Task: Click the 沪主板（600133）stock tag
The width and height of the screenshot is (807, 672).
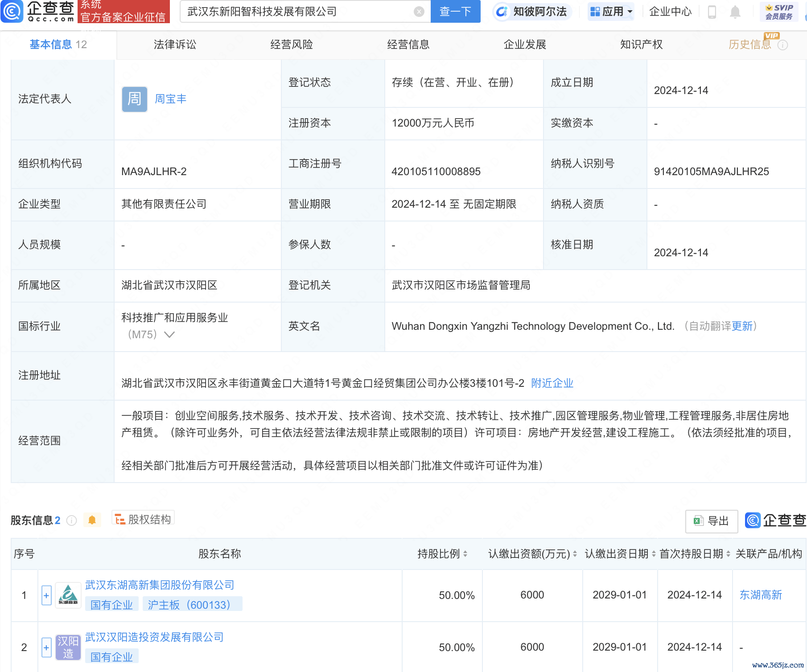Action: (192, 605)
